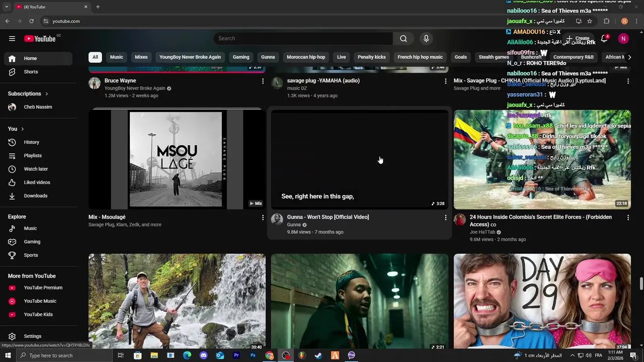
Task: Open the Day 29 chained couple thumbnail
Action: pos(542,302)
